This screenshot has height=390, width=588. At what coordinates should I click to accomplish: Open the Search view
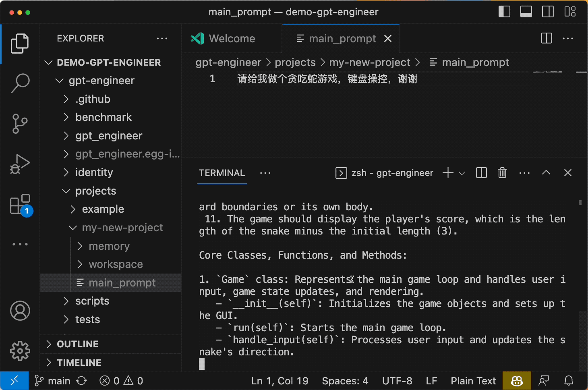pyautogui.click(x=20, y=83)
